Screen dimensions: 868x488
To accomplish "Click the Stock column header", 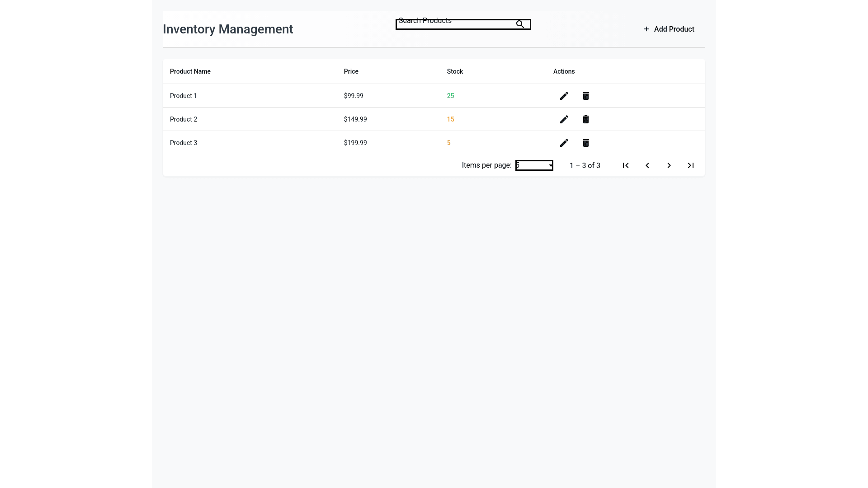I will 454,71.
